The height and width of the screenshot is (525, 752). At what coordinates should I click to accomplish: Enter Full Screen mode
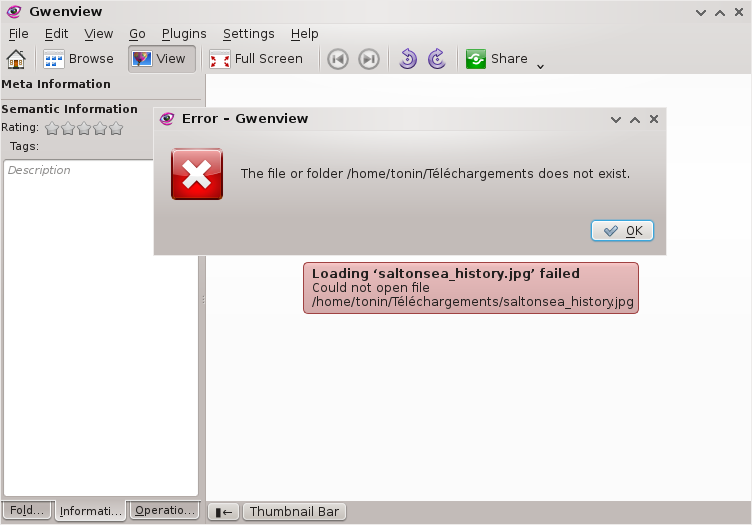click(257, 59)
